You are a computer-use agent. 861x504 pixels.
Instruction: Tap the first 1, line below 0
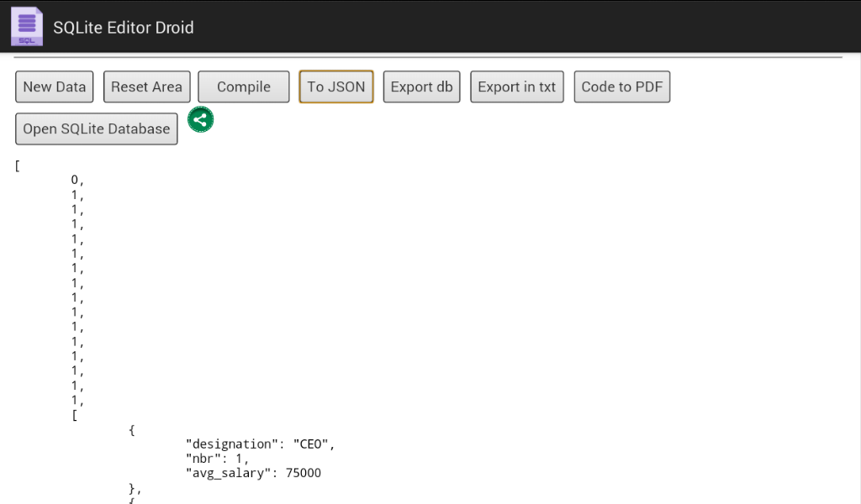tap(78, 195)
